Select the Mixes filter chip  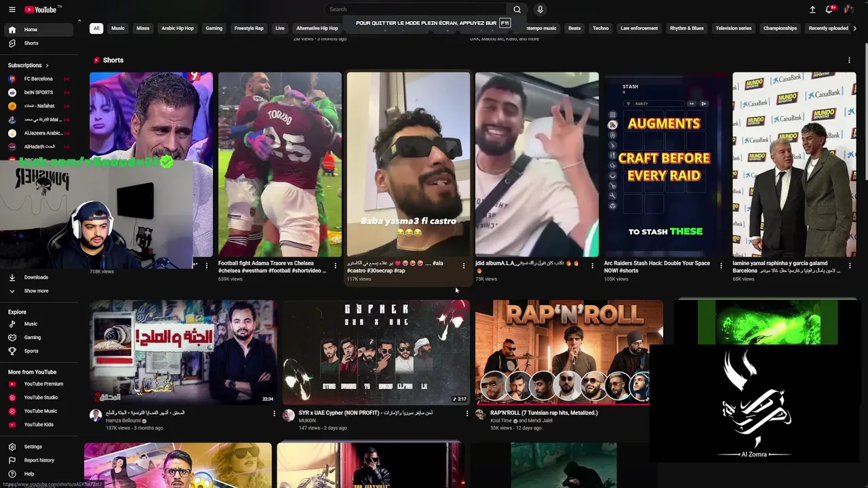pos(142,28)
